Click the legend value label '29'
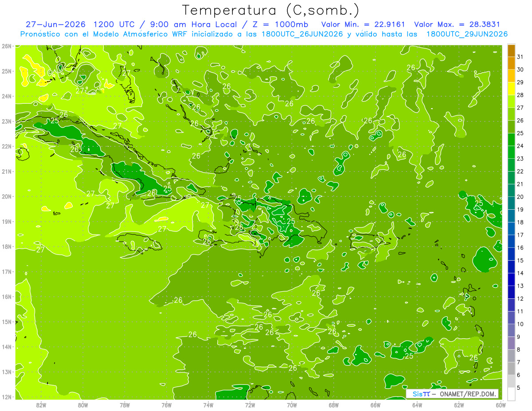The width and height of the screenshot is (532, 411). [x=520, y=82]
